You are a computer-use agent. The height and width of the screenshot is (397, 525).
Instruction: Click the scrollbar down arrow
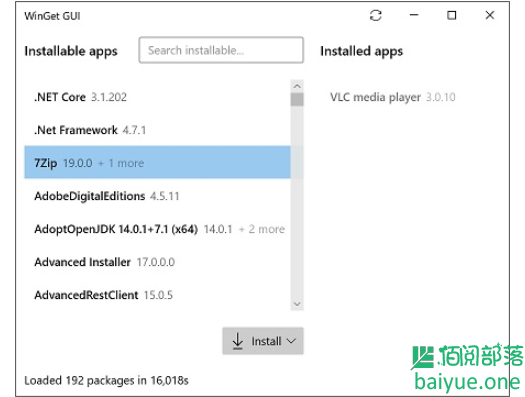(297, 304)
